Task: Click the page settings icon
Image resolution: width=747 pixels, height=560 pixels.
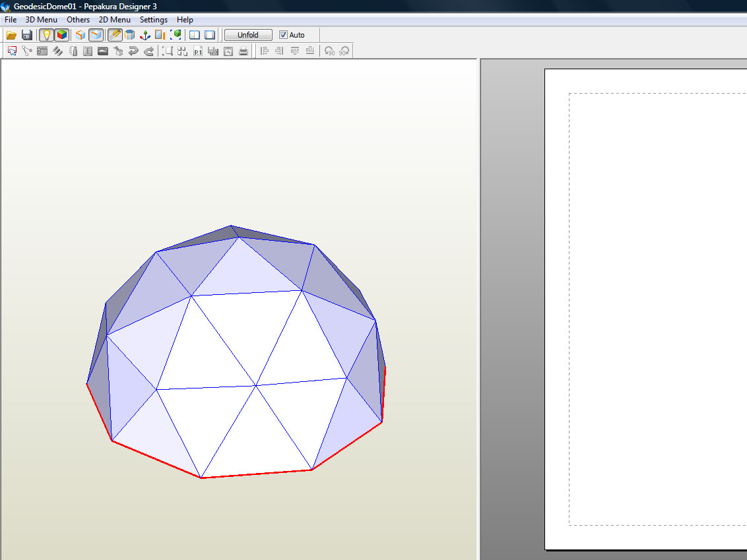Action: click(228, 51)
